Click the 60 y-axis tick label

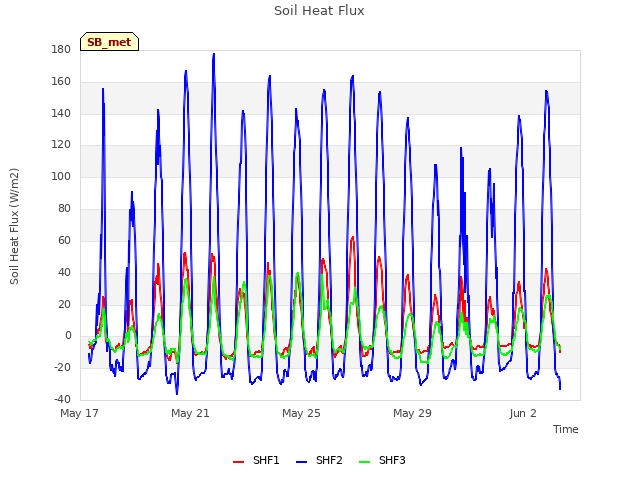coord(64,240)
